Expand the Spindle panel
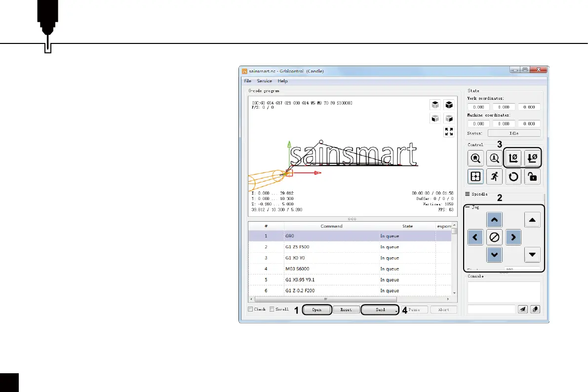 pyautogui.click(x=477, y=194)
